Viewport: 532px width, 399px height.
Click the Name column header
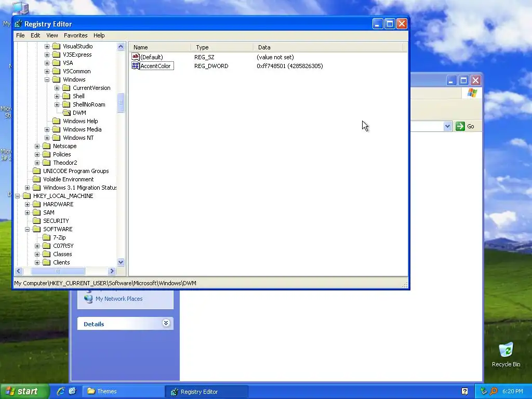[160, 47]
